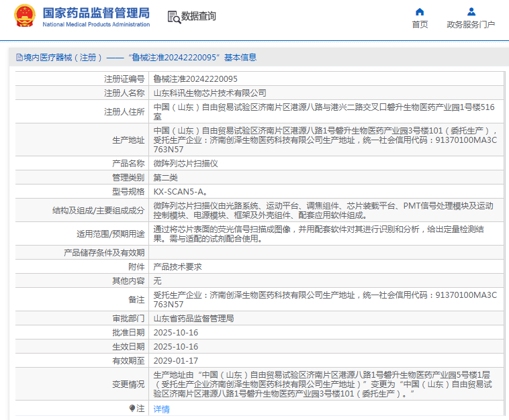Click the data query magnifier icon
Image resolution: width=509 pixels, height=420 pixels.
(x=174, y=17)
